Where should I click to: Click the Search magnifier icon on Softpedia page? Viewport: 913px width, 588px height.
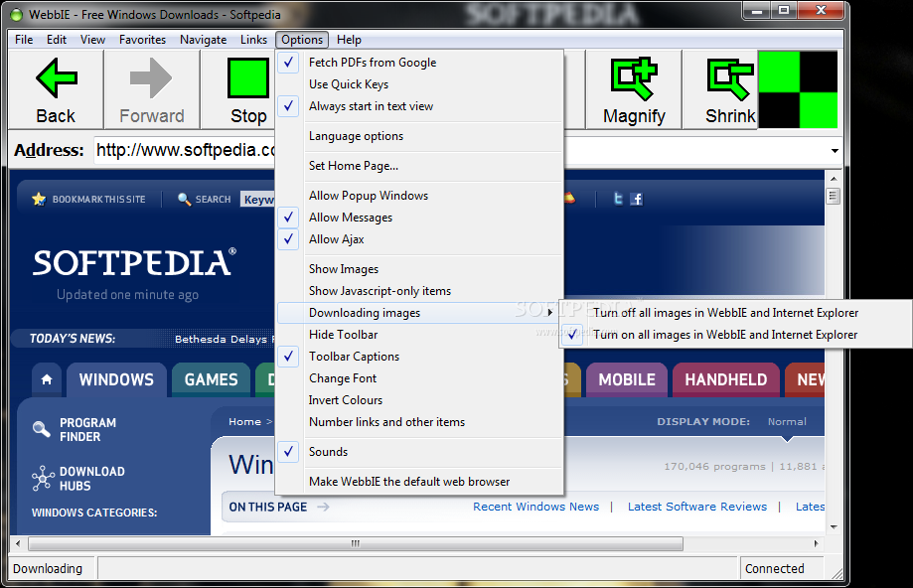click(184, 199)
